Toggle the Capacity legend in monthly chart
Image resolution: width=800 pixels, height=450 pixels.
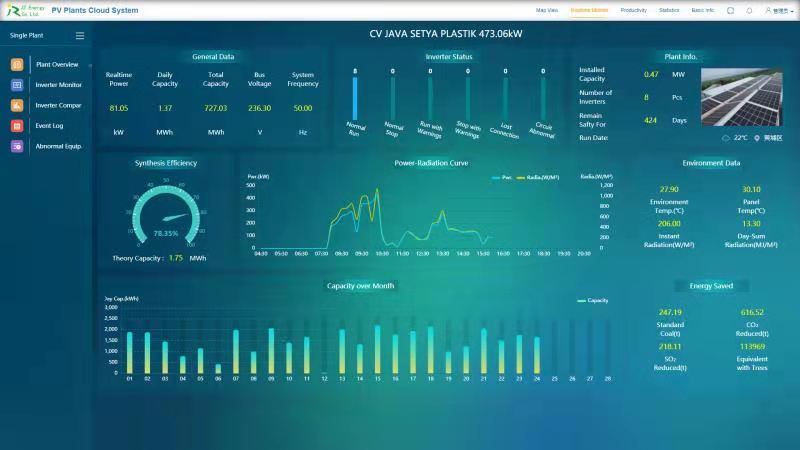[593, 300]
